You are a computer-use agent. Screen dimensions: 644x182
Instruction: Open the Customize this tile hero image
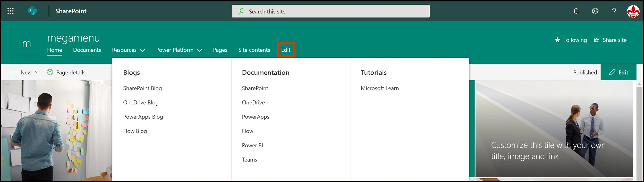click(554, 129)
